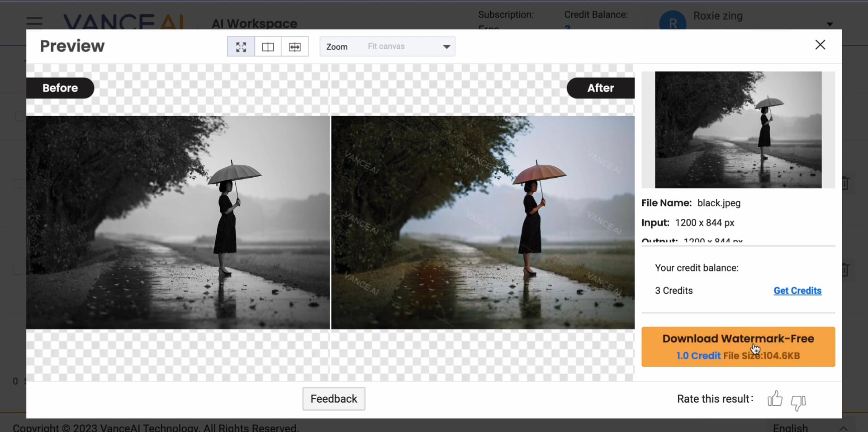
Task: Click the VanceAI logo
Action: click(123, 22)
